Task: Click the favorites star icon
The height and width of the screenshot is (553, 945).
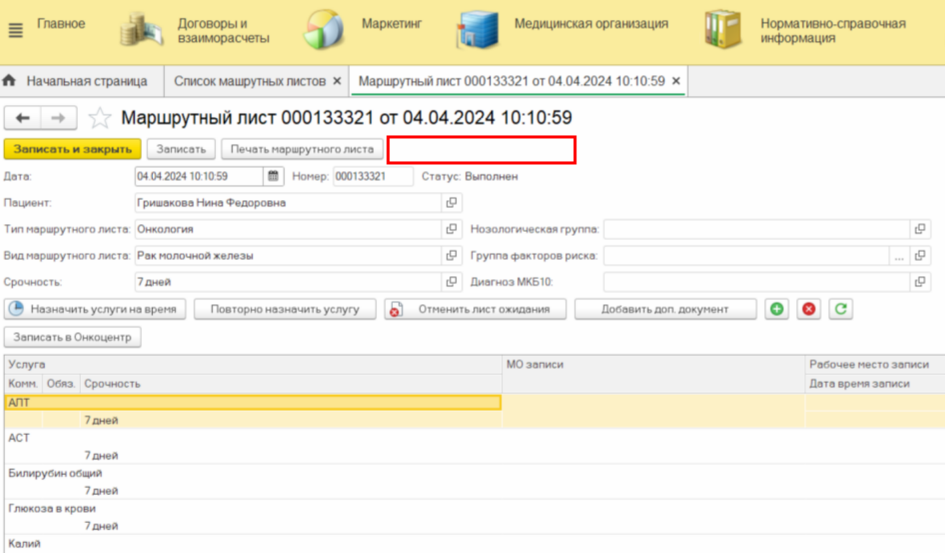Action: pos(100,118)
